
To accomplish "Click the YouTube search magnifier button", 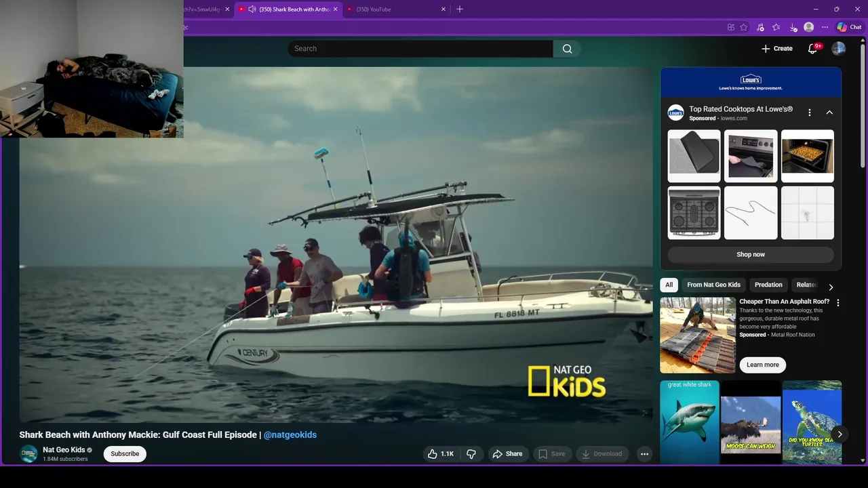I will [567, 49].
